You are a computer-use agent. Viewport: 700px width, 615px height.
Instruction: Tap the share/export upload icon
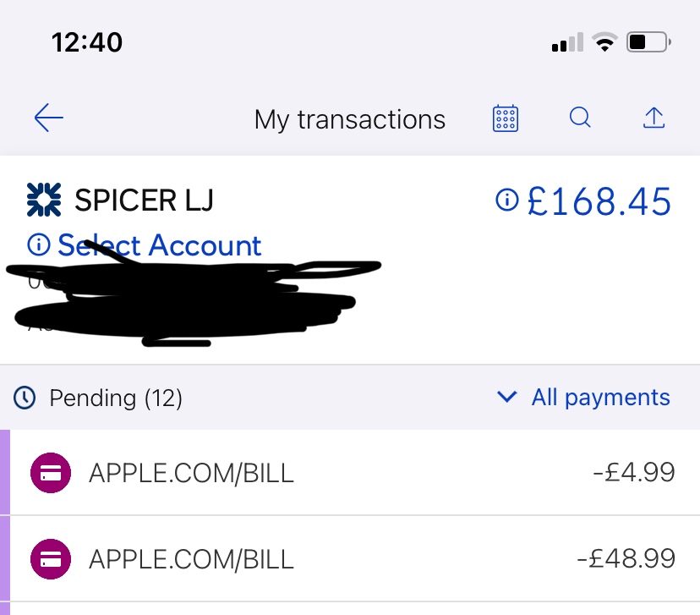(x=654, y=118)
